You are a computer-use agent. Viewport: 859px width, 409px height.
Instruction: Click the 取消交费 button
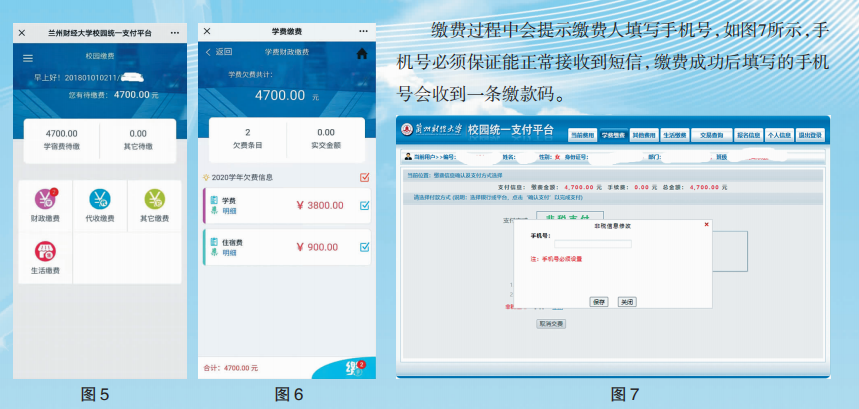point(551,323)
